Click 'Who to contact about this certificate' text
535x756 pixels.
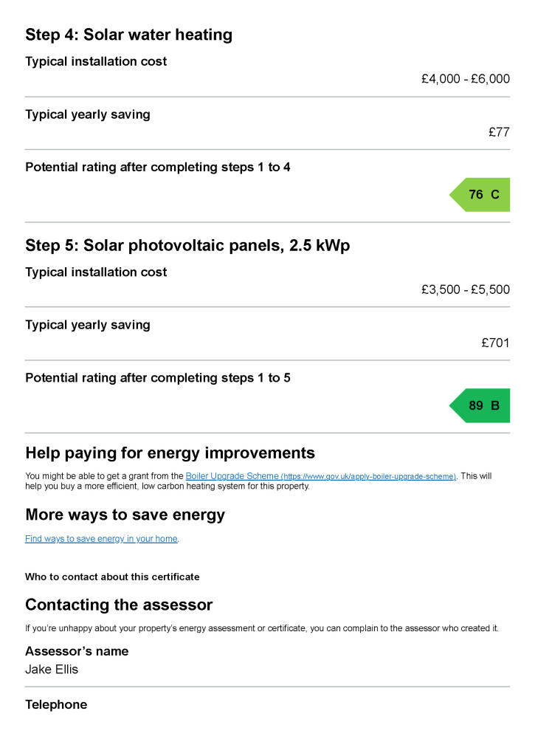(112, 577)
